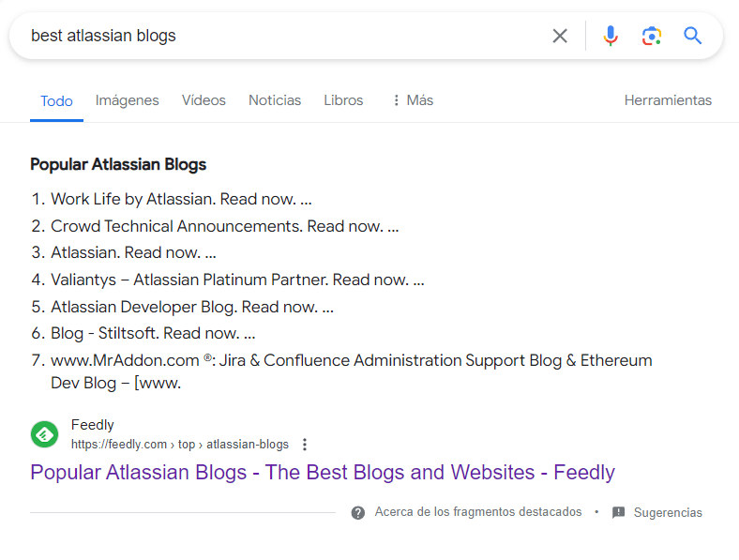The height and width of the screenshot is (560, 739).
Task: Open the three-dot menu beside the Feedly URL
Action: click(x=304, y=445)
